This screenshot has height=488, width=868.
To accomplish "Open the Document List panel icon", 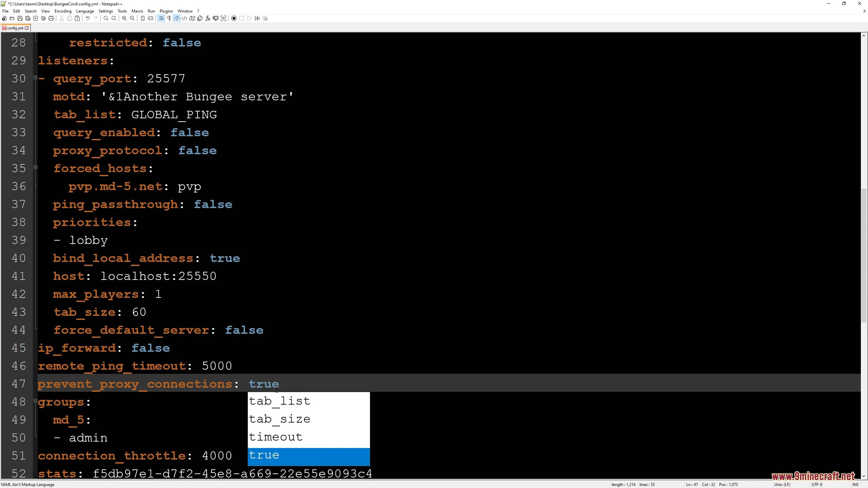I will click(200, 18).
